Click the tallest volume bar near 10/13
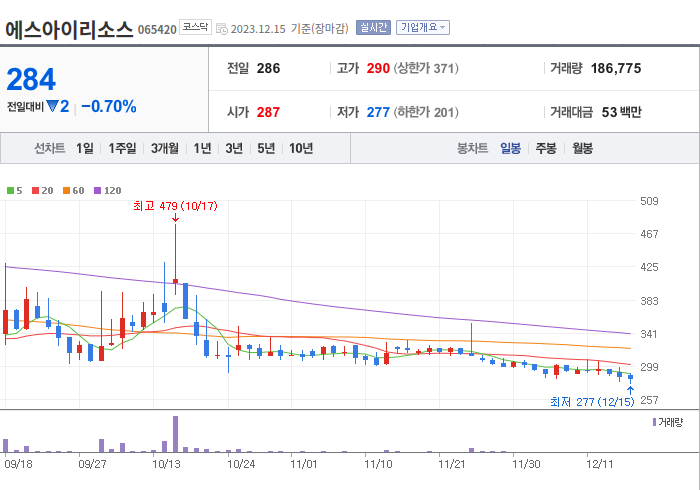This screenshot has width=700, height=490. click(175, 434)
